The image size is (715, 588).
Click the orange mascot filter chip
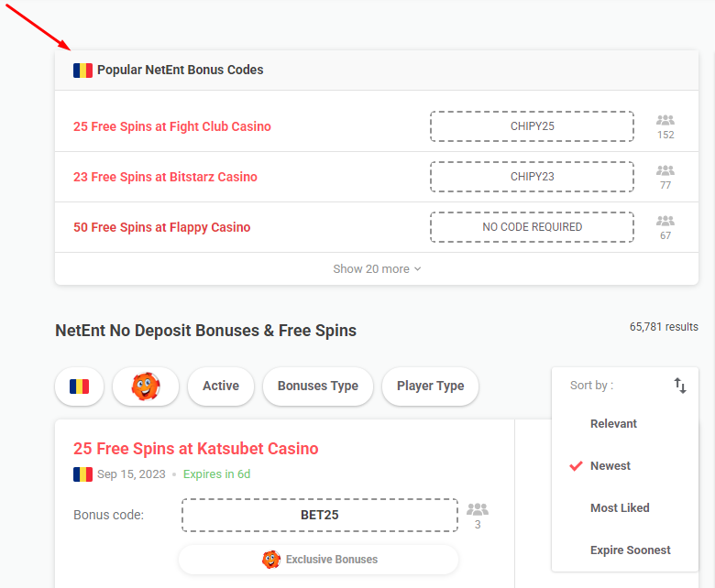(146, 387)
